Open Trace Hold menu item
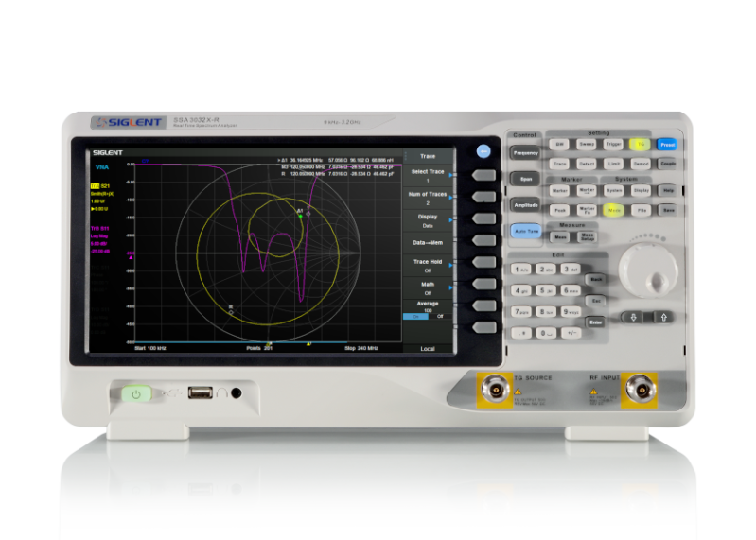The height and width of the screenshot is (540, 756). (428, 266)
